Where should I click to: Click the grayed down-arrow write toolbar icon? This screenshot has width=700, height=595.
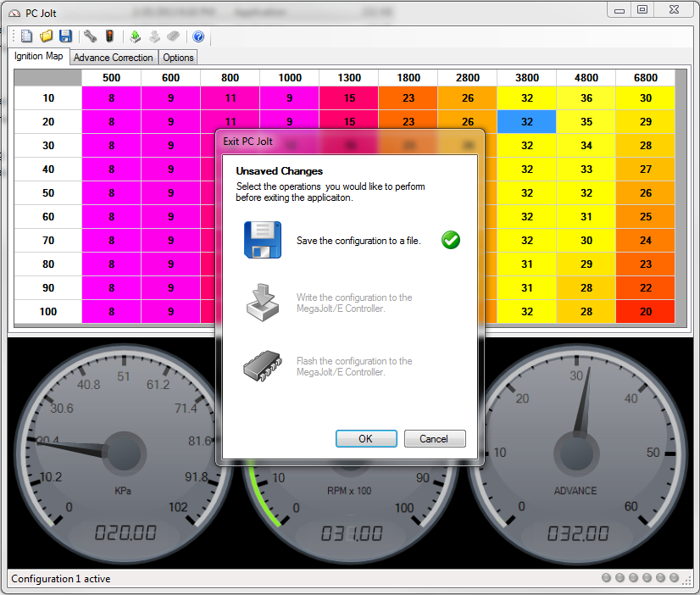[x=154, y=36]
